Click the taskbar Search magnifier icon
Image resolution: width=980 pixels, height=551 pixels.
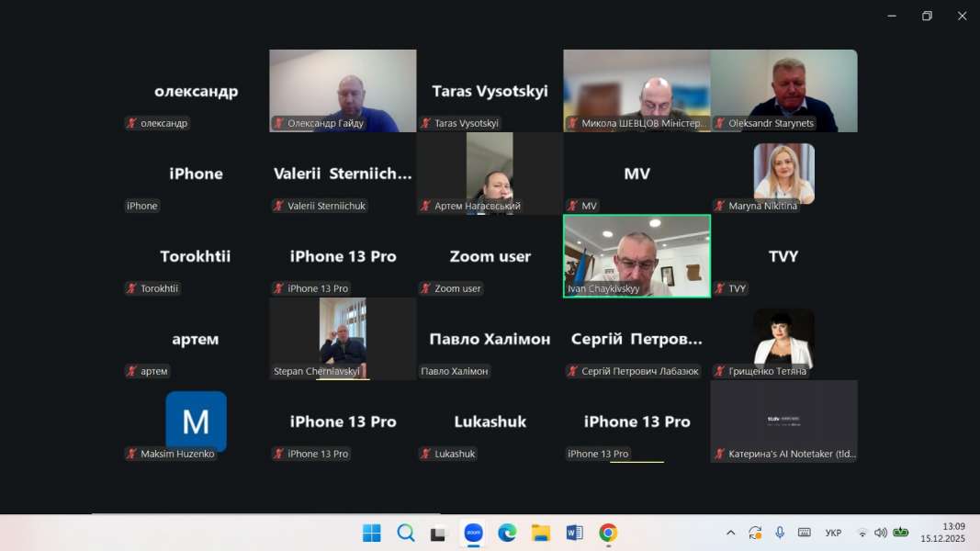coord(406,533)
